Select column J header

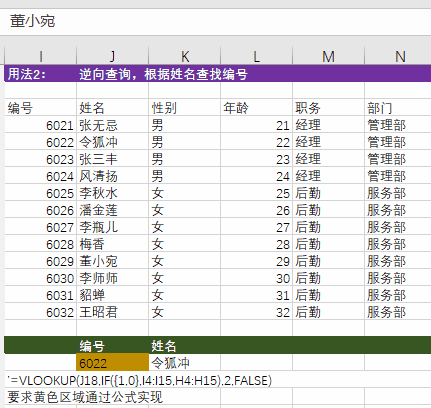pyautogui.click(x=113, y=56)
